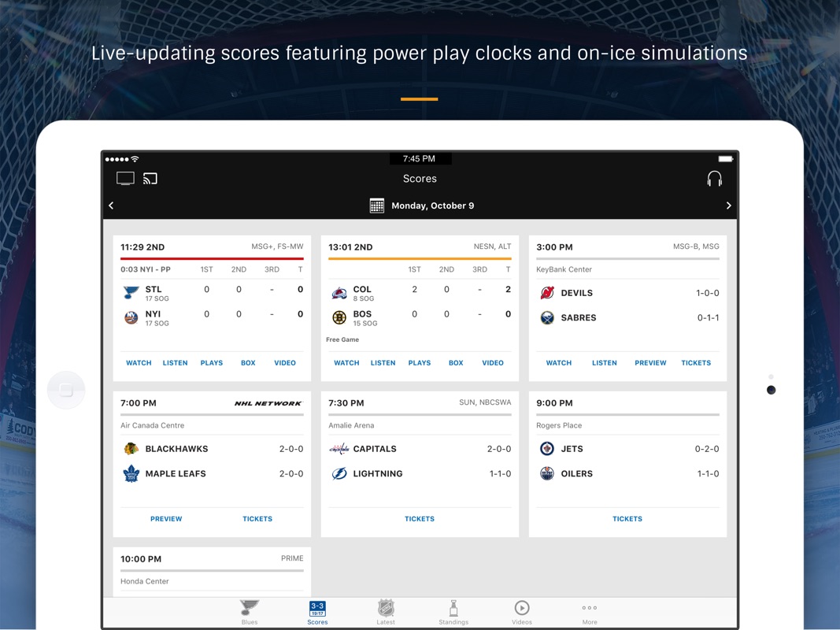
Task: Tap the Jets team logo
Action: coord(547,449)
